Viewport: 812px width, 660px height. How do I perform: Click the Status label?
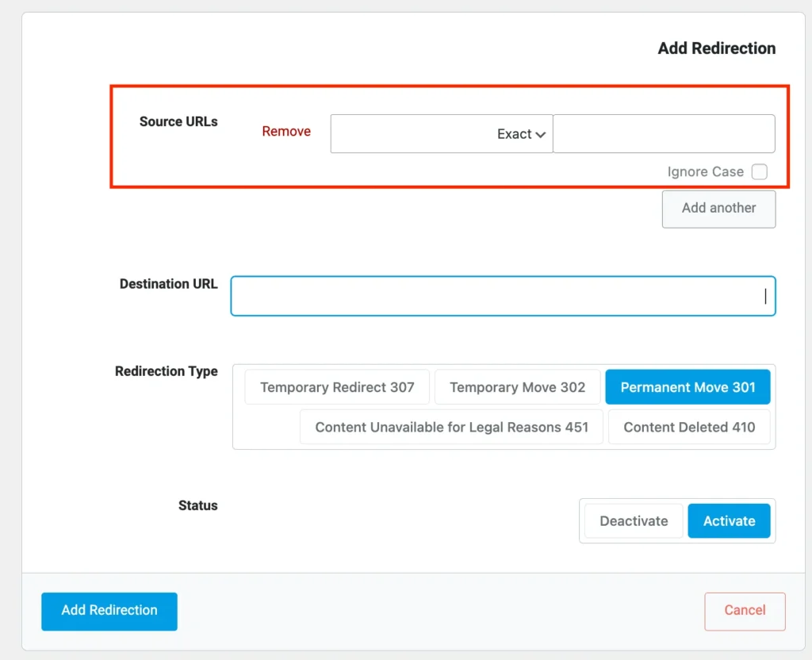(197, 505)
